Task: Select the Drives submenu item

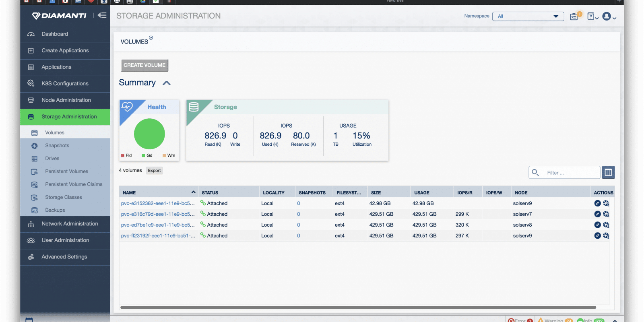Action: pos(65,159)
